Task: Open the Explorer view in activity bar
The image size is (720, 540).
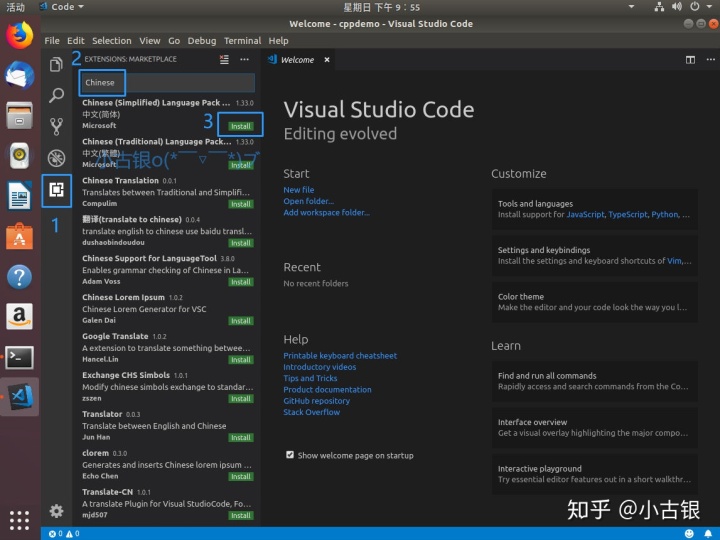Action: 56,65
